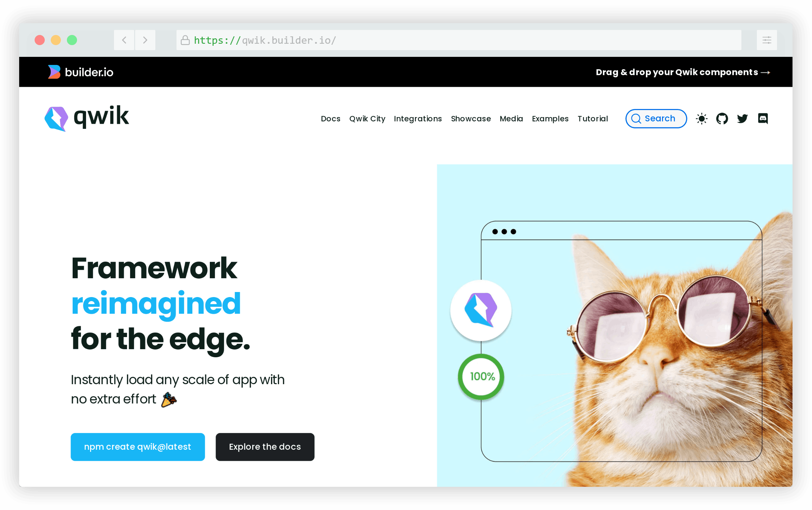Open the Qwik City nav item
The width and height of the screenshot is (812, 510).
click(x=367, y=119)
